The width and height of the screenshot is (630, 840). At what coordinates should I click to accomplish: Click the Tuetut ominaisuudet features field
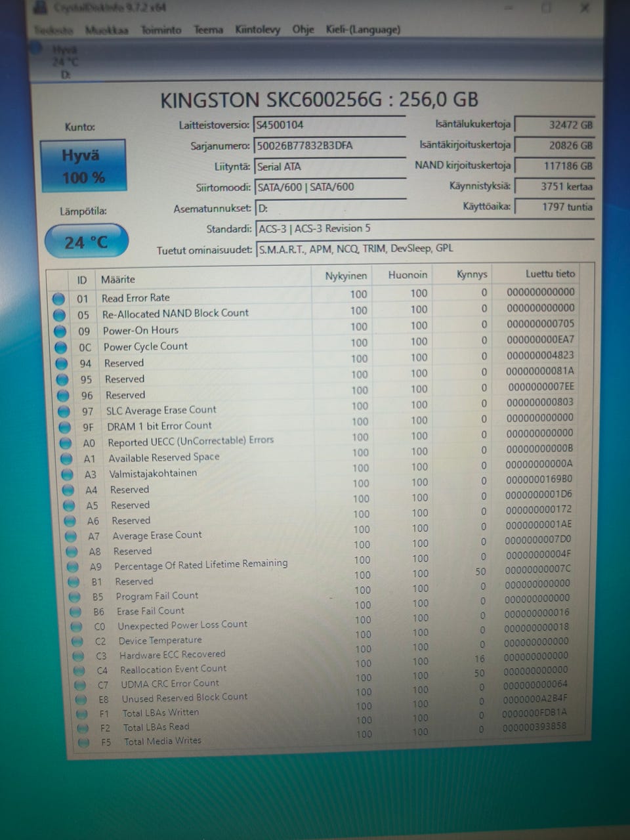(x=425, y=249)
